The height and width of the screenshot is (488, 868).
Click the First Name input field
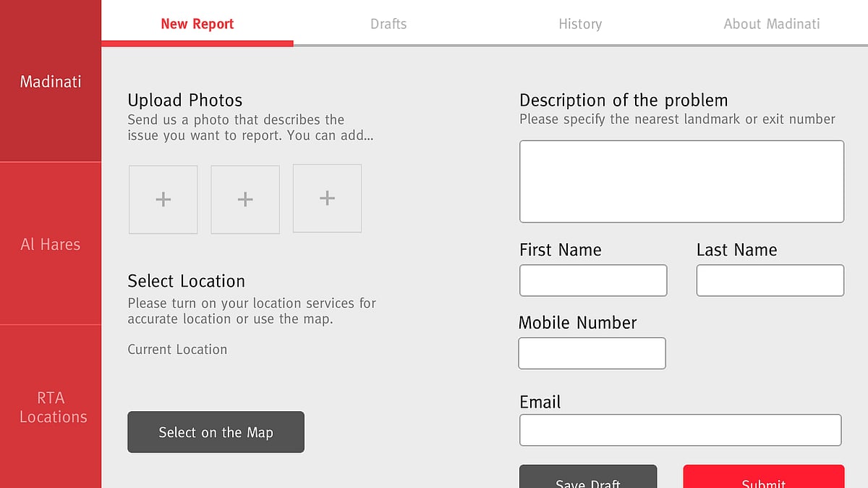pyautogui.click(x=593, y=280)
